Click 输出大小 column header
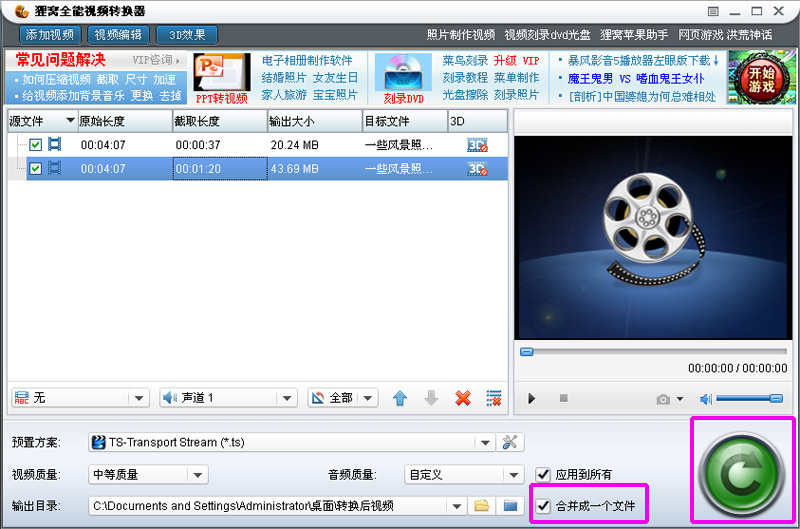Screen dimensions: 800x529 point(315,121)
